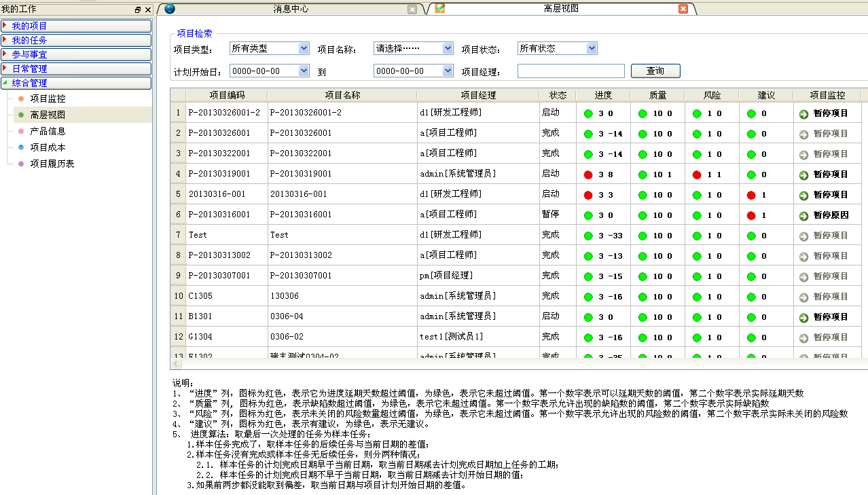The height and width of the screenshot is (495, 868).
Task: Expand the 我的任务 section
Action: [x=76, y=40]
